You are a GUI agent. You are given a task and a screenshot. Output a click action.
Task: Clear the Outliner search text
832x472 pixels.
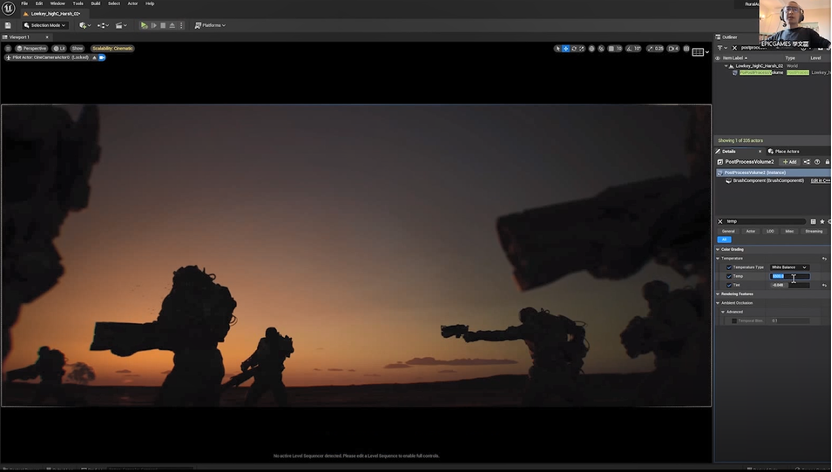coord(734,48)
